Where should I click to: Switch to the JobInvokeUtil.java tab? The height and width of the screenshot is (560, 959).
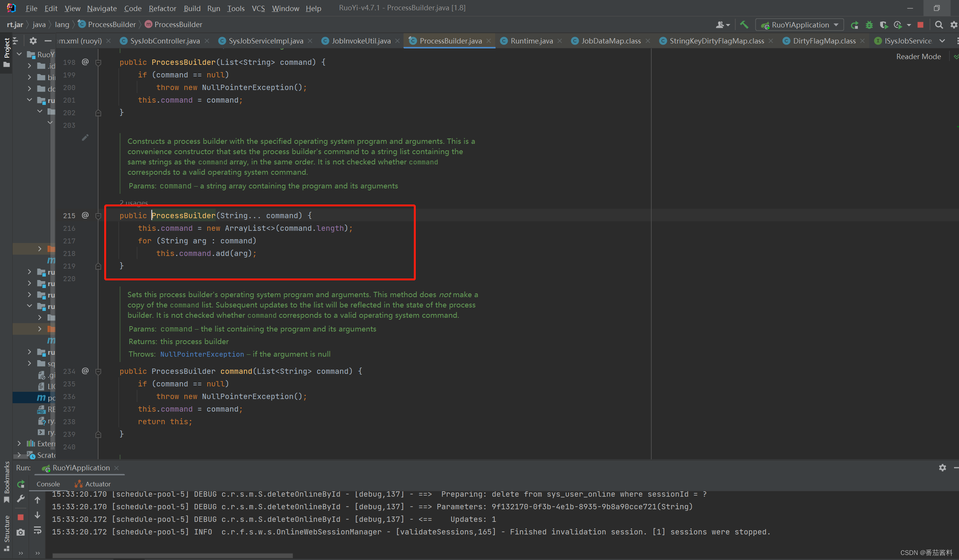pyautogui.click(x=361, y=41)
